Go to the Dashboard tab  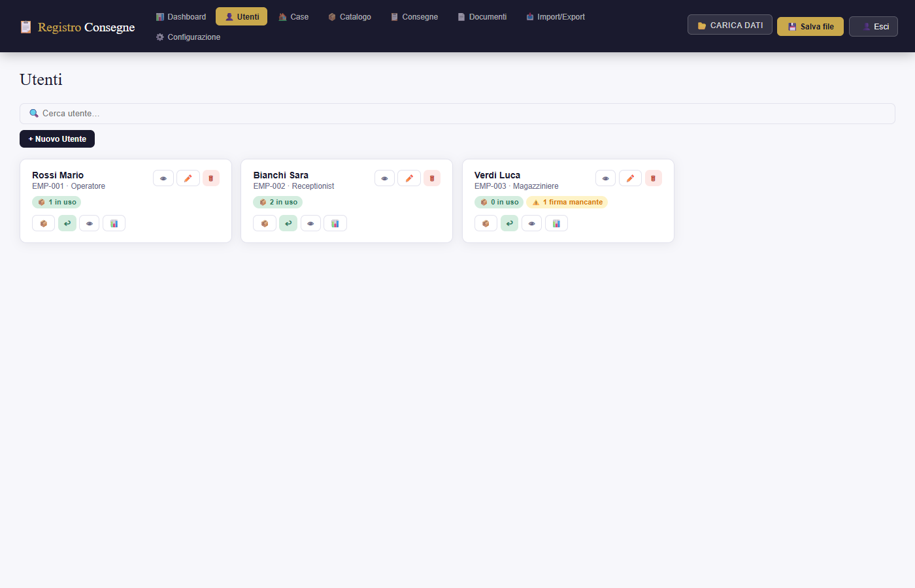(181, 17)
